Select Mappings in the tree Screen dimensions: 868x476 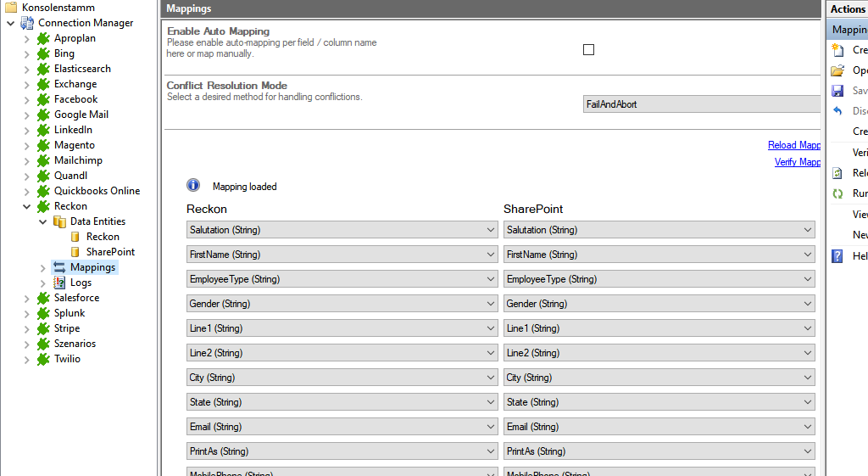(x=92, y=267)
